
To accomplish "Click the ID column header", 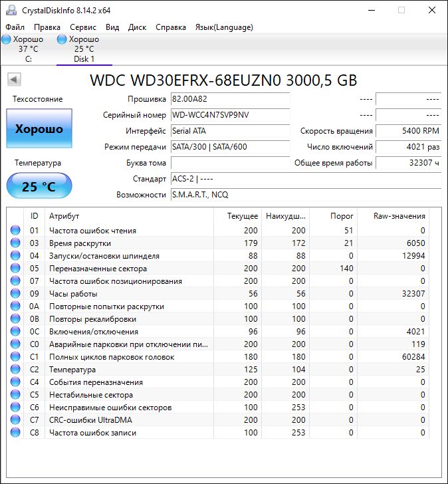I will coord(35,216).
